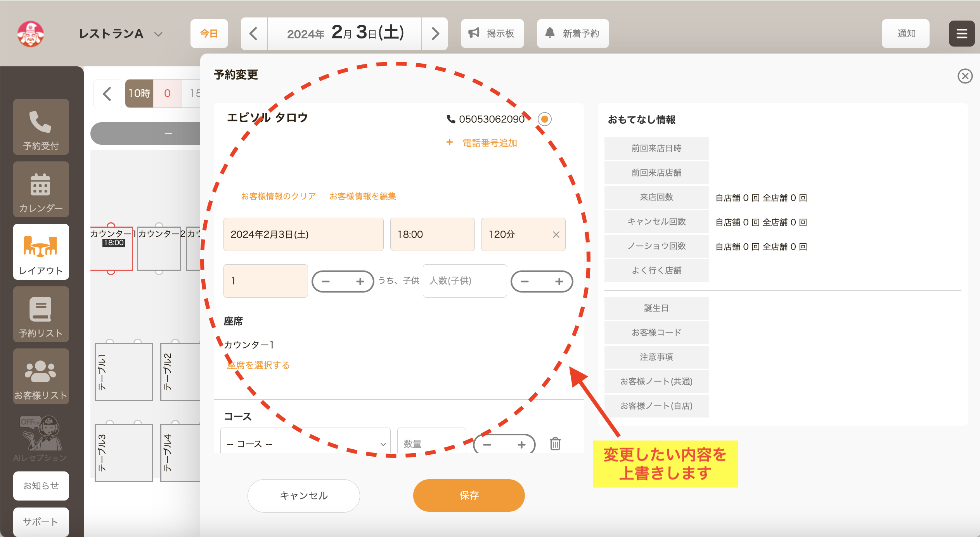Select the 10時 time tab
This screenshot has height=537, width=980.
tap(139, 94)
